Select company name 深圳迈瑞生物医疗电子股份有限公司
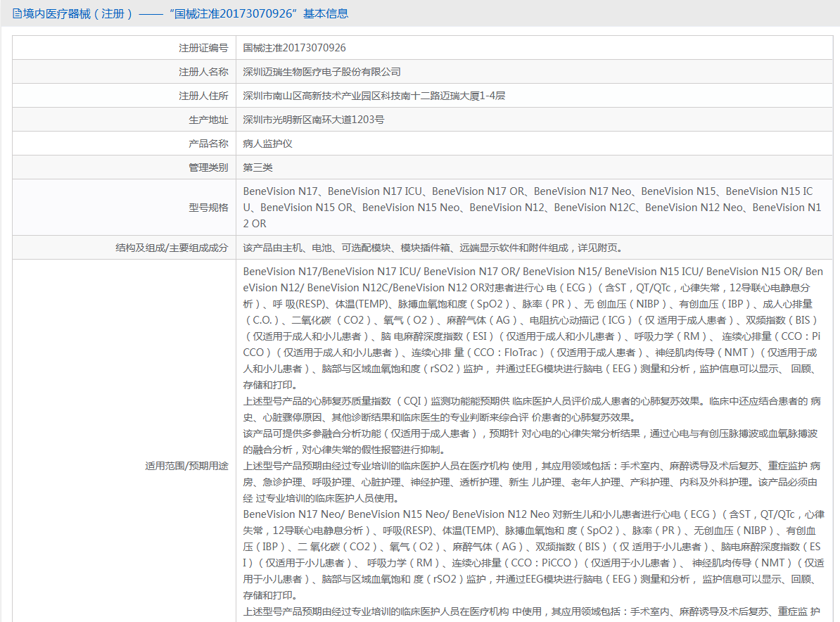The width and height of the screenshot is (840, 622). click(x=322, y=72)
